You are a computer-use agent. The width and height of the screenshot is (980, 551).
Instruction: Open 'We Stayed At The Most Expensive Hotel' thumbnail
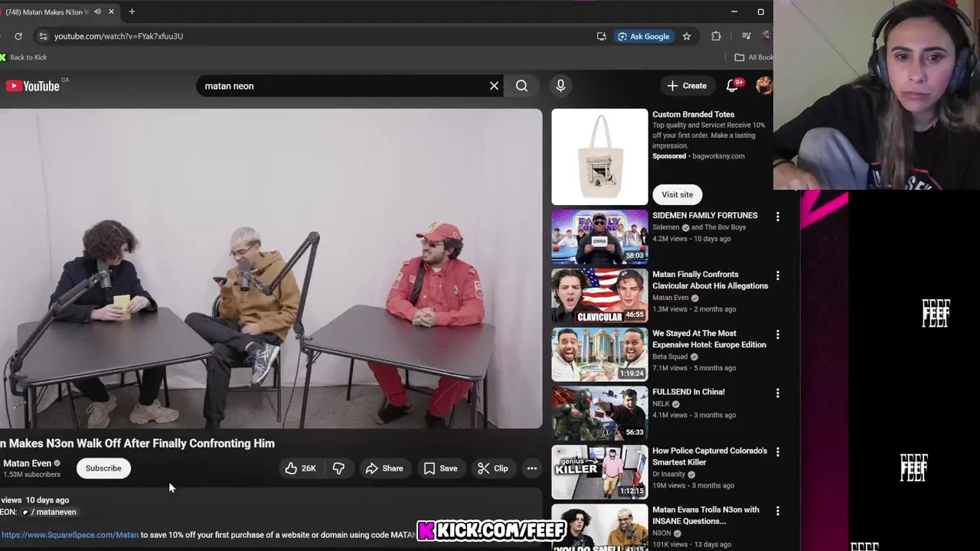click(599, 354)
